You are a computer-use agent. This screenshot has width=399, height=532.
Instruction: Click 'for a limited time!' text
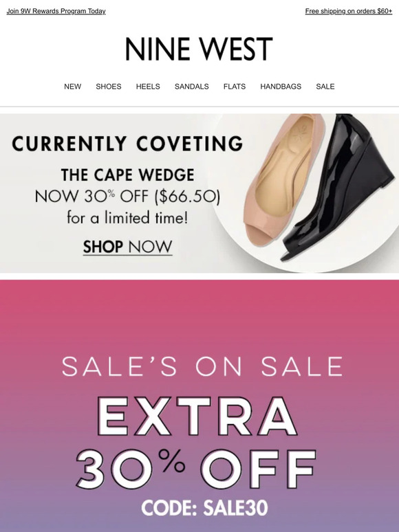point(127,218)
